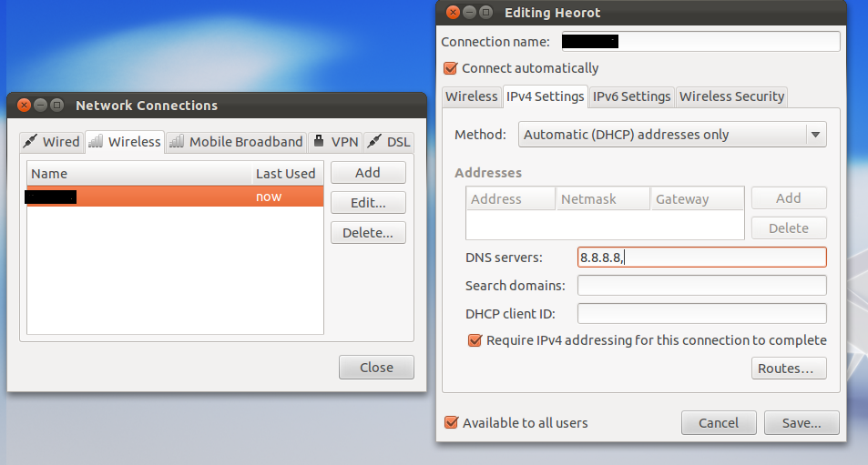Minimize the Network Connections window
868x465 pixels.
(40, 105)
